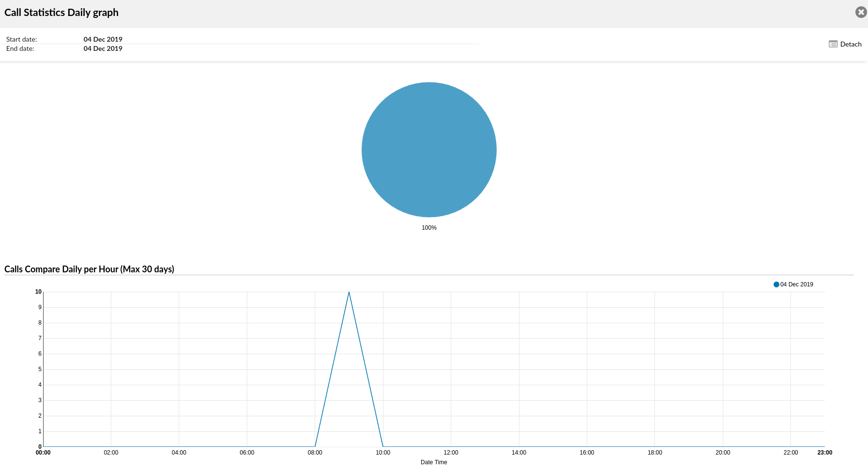Click the End date label
Image resolution: width=868 pixels, height=472 pixels.
[20, 48]
